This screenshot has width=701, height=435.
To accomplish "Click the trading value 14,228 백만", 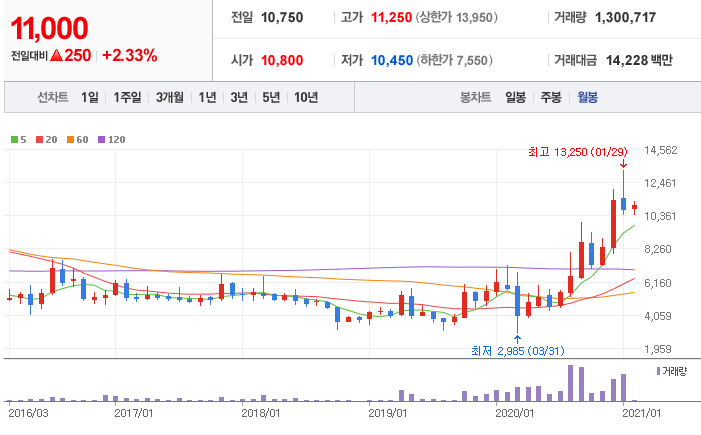I will click(x=639, y=60).
